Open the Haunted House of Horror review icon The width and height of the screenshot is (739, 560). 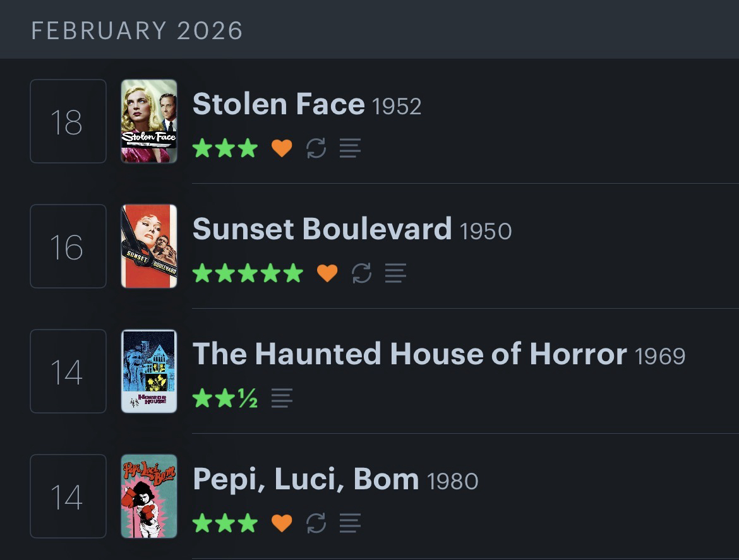282,398
